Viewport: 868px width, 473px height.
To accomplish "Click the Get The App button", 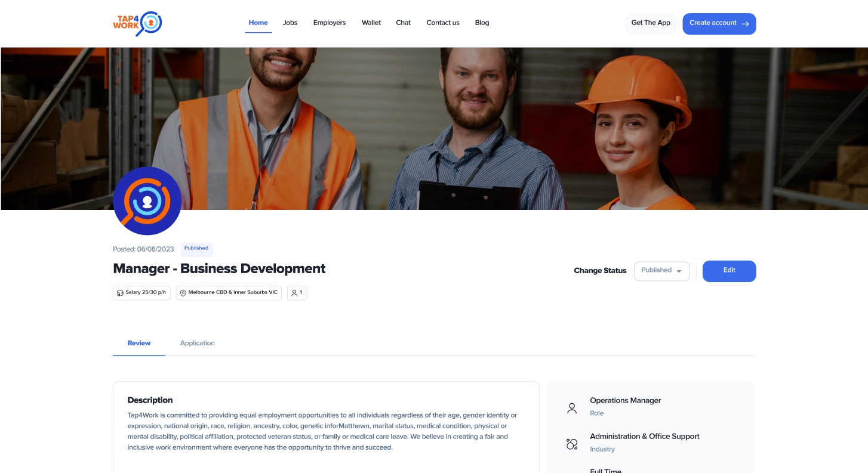I will 651,23.
